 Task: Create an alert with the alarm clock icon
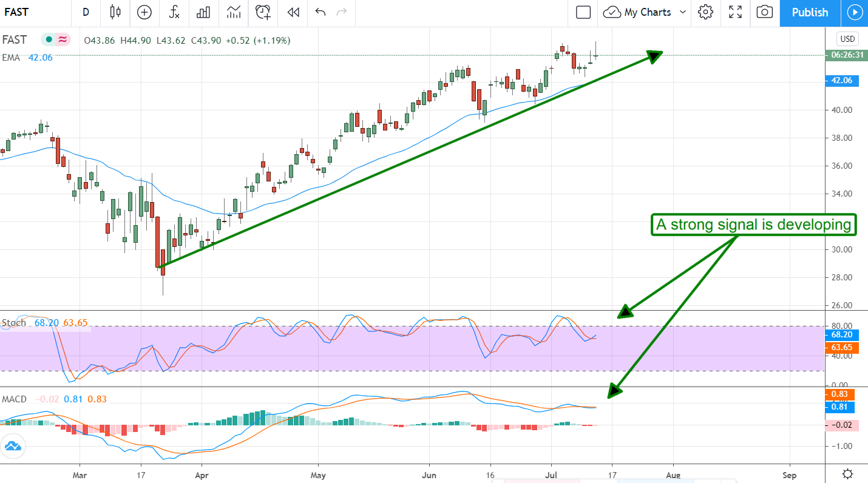coord(263,12)
